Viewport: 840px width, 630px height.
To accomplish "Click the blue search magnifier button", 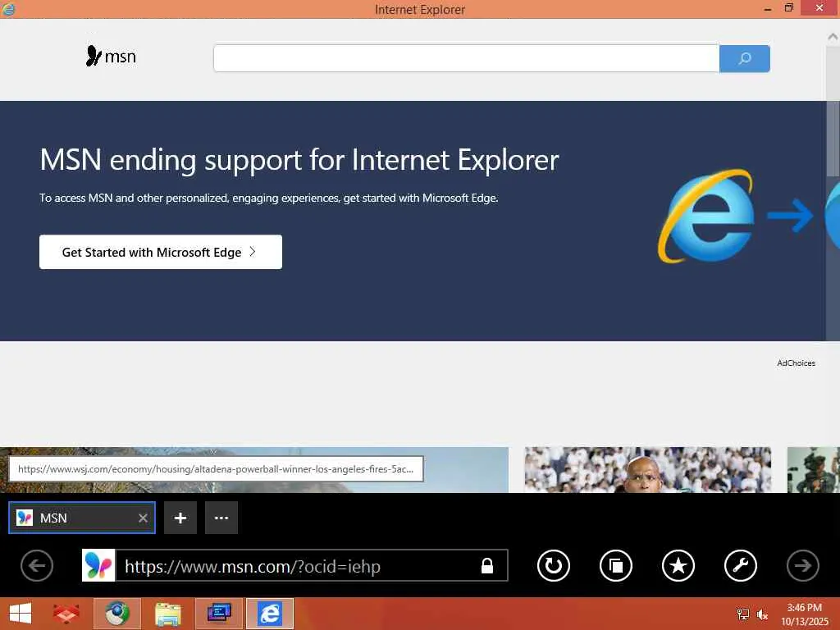I will tap(745, 58).
